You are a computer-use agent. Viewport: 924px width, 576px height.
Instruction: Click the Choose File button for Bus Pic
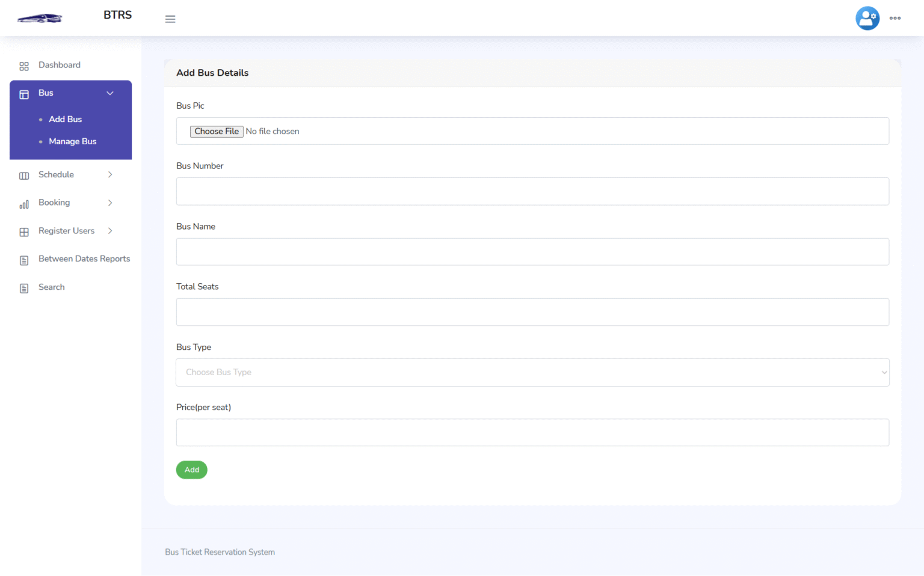(x=216, y=131)
